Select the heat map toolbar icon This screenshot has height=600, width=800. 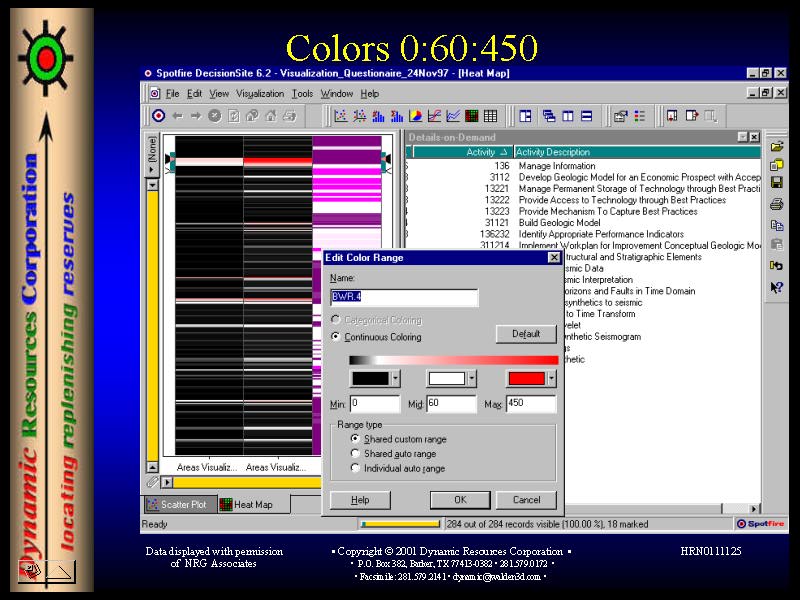click(x=471, y=116)
